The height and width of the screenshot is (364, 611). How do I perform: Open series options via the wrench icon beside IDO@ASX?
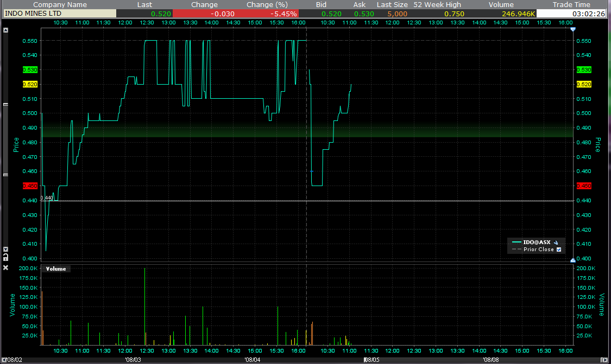point(556,243)
